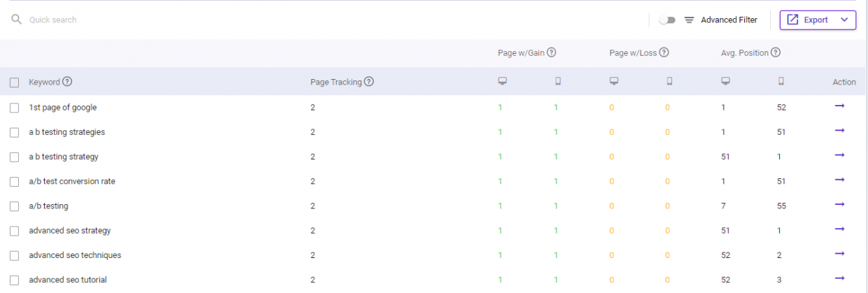The width and height of the screenshot is (868, 293).
Task: Click the Export button
Action: pos(818,20)
